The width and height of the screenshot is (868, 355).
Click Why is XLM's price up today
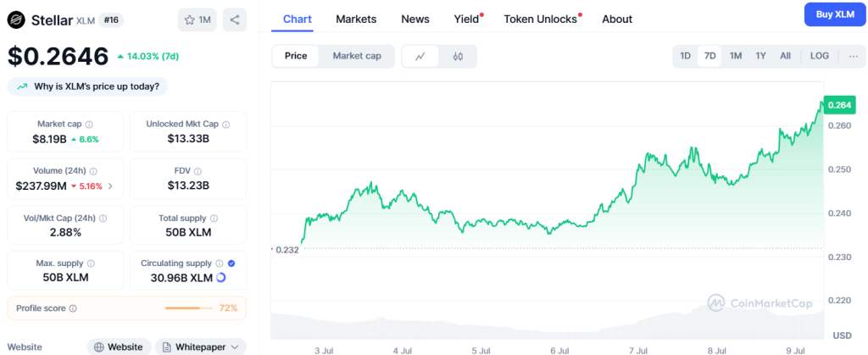(87, 86)
